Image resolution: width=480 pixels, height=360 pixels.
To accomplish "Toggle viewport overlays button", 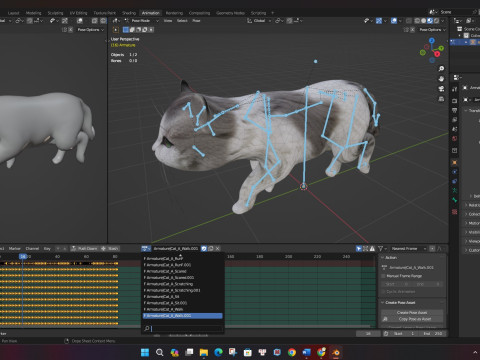I will (394, 21).
